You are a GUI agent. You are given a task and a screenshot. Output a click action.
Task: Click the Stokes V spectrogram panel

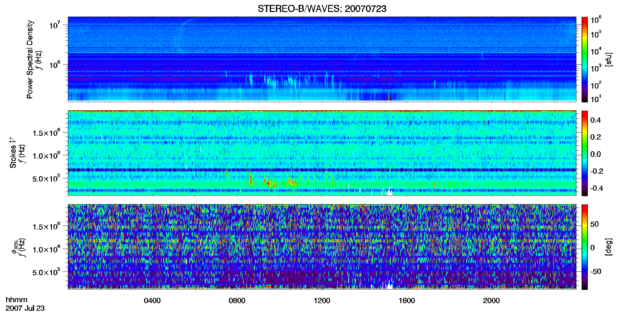click(x=322, y=153)
